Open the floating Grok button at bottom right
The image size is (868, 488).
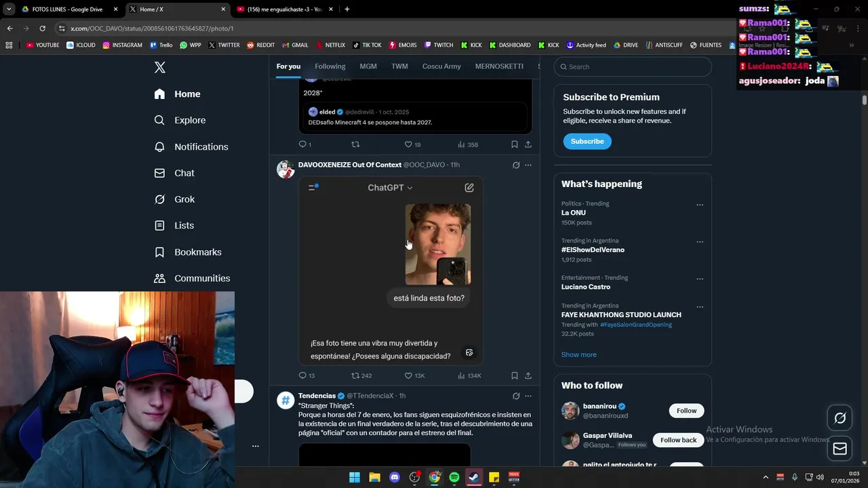point(840,418)
